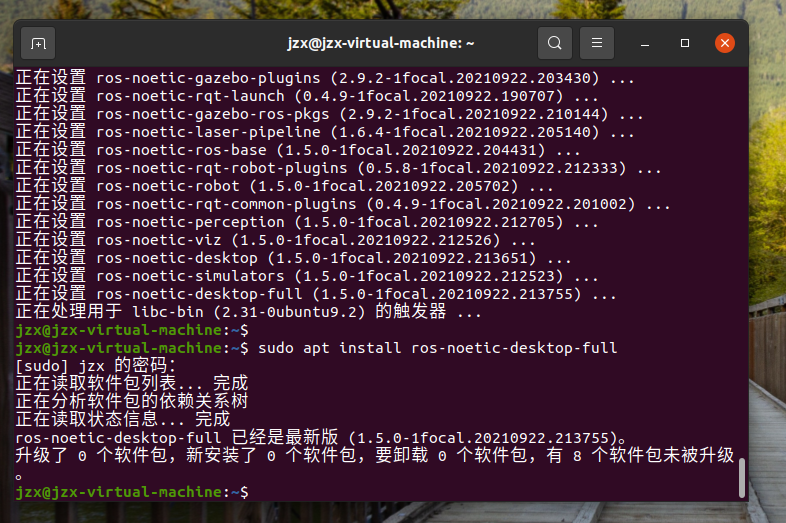The height and width of the screenshot is (523, 786).
Task: Click the 正在分析软件包的依赖关系树 line
Action: pos(131,402)
